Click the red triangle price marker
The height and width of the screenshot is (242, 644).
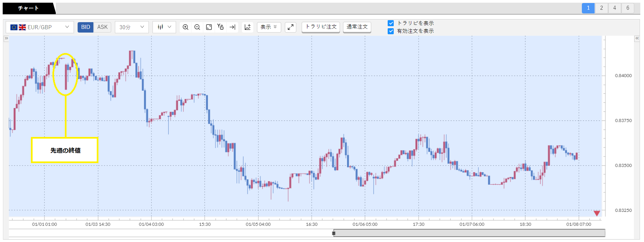[x=597, y=213]
